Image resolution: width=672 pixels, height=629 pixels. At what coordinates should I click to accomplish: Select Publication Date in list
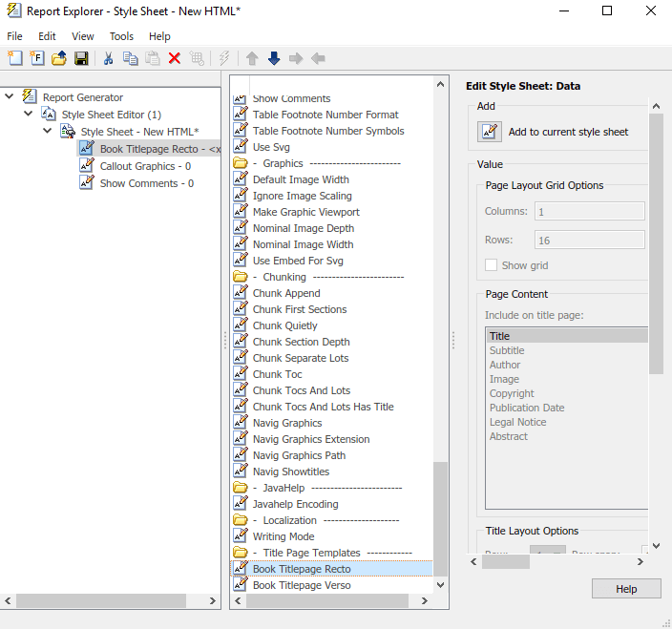click(x=527, y=408)
